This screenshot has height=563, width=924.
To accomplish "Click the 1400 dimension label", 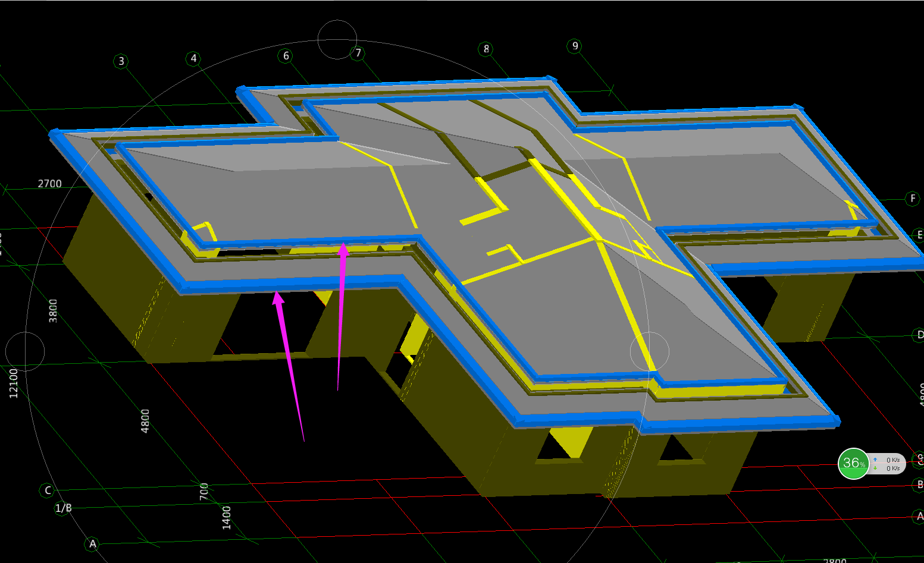I will click(226, 517).
